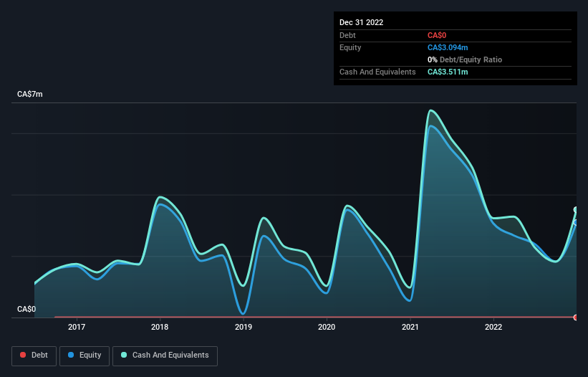Click the CA$7m y-axis label
Viewport: 588px width, 377px height.
coord(30,94)
